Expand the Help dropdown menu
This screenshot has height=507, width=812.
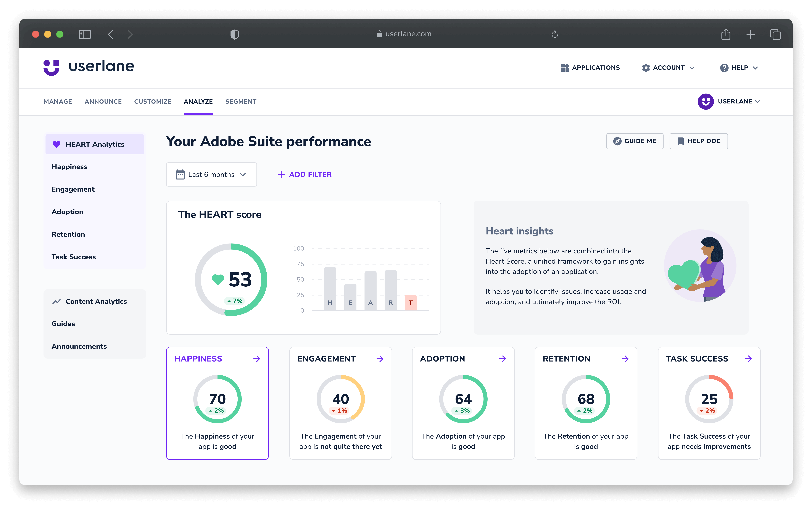(739, 68)
